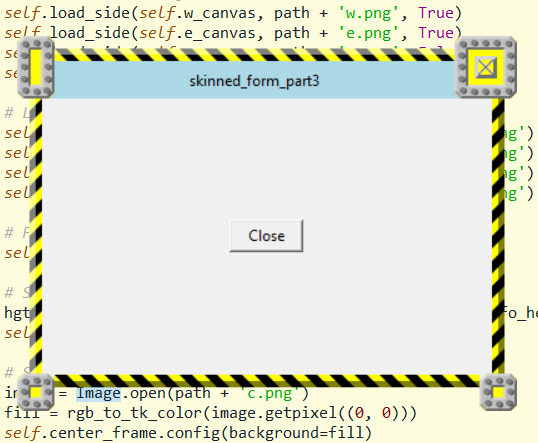Click the highlighted word Image in code
Viewport: 538px width, 443px height.
98,393
